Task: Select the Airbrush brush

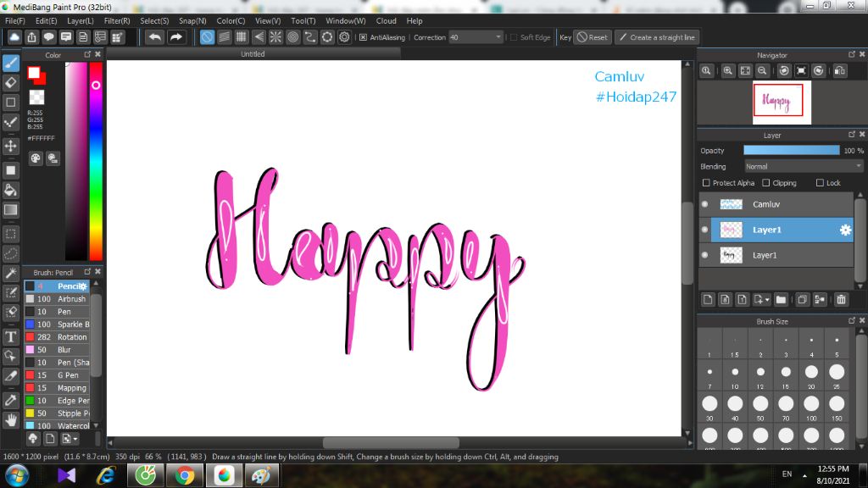Action: point(57,299)
